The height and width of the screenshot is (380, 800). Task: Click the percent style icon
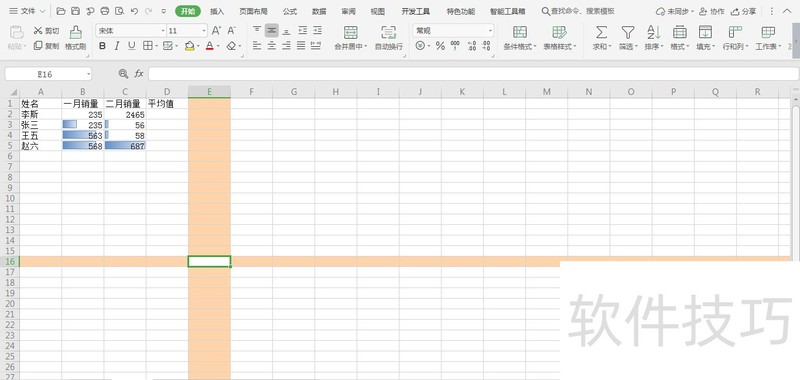[x=440, y=46]
